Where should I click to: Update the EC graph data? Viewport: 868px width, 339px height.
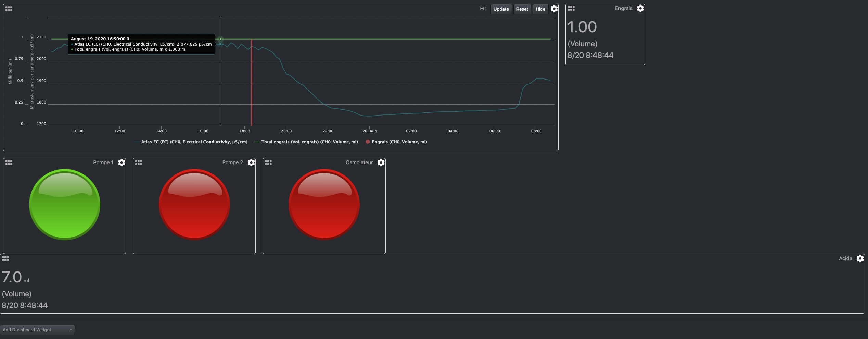[501, 9]
